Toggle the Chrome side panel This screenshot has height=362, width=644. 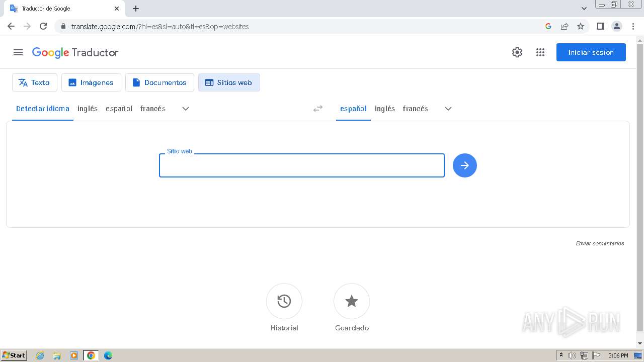(600, 26)
